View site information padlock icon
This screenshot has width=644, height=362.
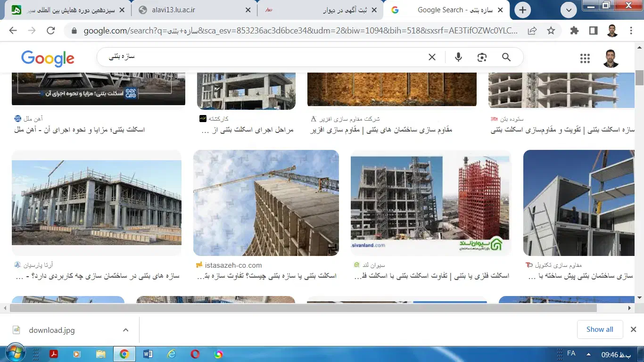pos(74,31)
